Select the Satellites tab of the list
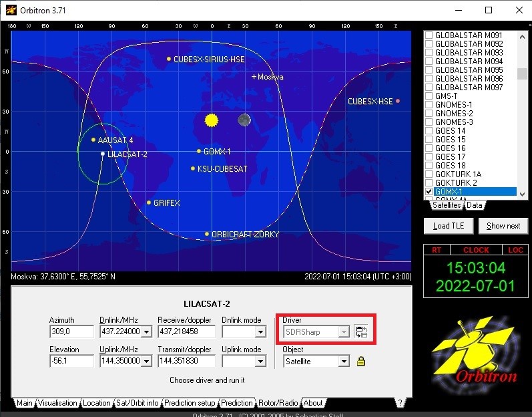The width and height of the screenshot is (532, 417). point(447,205)
